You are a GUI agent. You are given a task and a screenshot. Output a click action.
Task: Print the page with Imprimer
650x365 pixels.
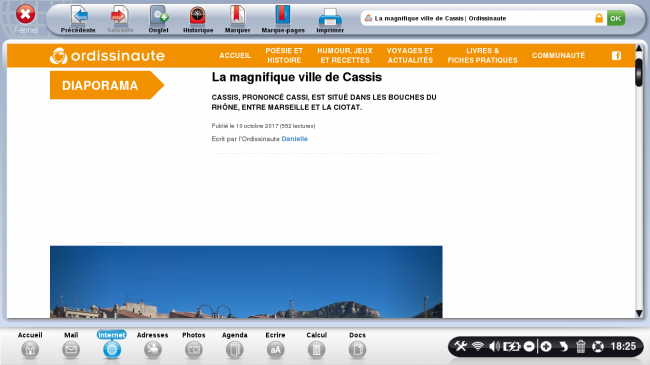click(330, 19)
